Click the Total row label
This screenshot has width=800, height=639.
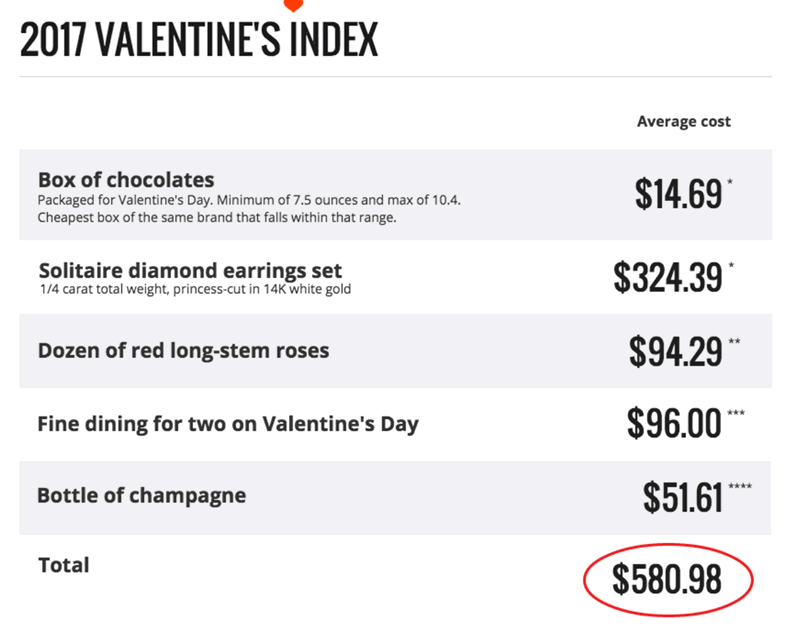[x=63, y=565]
